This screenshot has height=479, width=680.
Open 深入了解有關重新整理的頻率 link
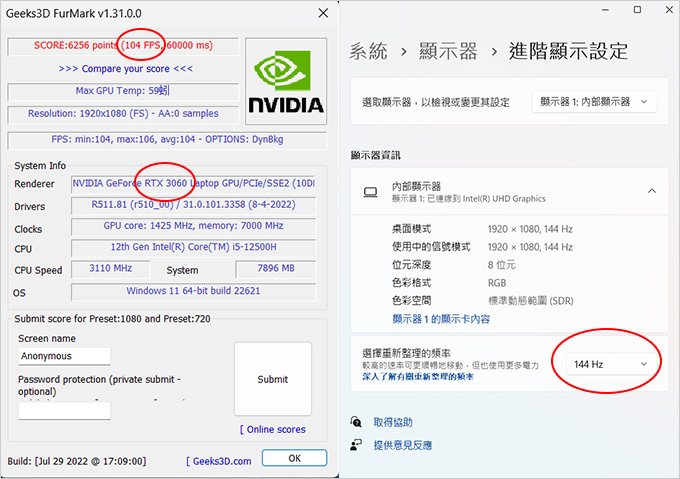(418, 377)
